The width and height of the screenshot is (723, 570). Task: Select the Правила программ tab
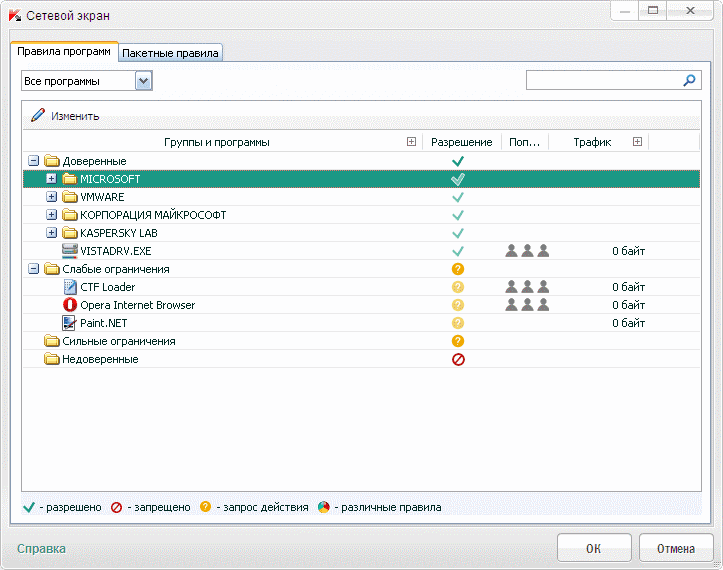[64, 51]
